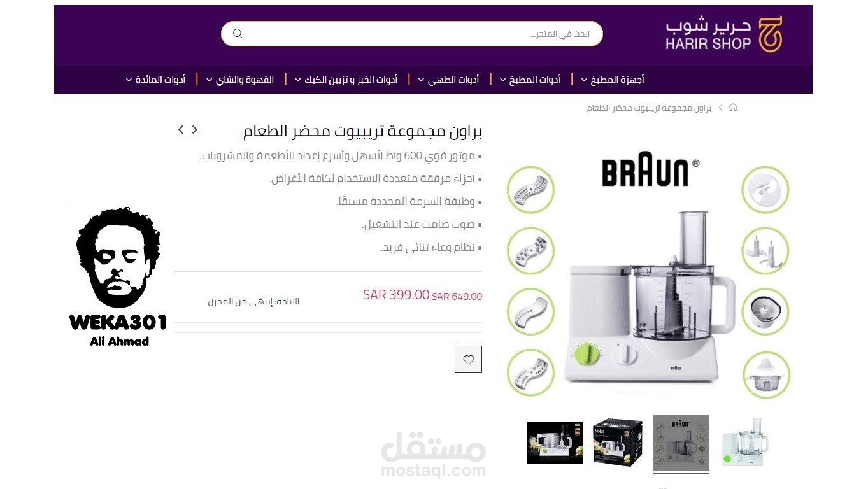Open the أدوات المائدة menu
Viewport: 868px width, 489px height.
(x=155, y=80)
